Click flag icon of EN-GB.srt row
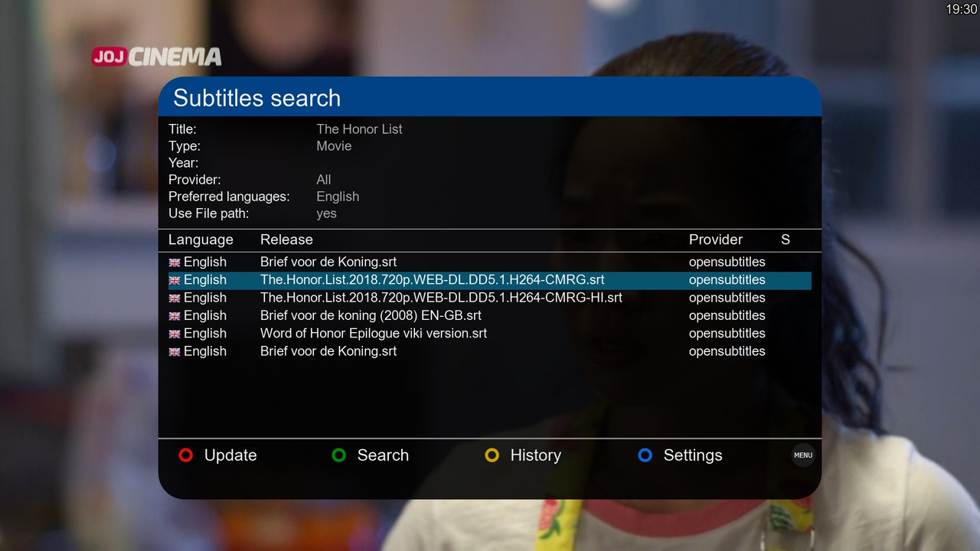The height and width of the screenshot is (551, 980). [175, 315]
